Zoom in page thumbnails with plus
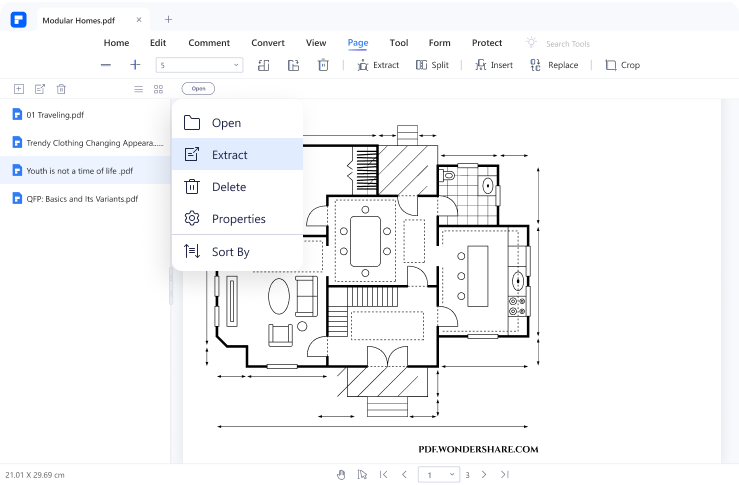This screenshot has height=485, width=739. (135, 65)
